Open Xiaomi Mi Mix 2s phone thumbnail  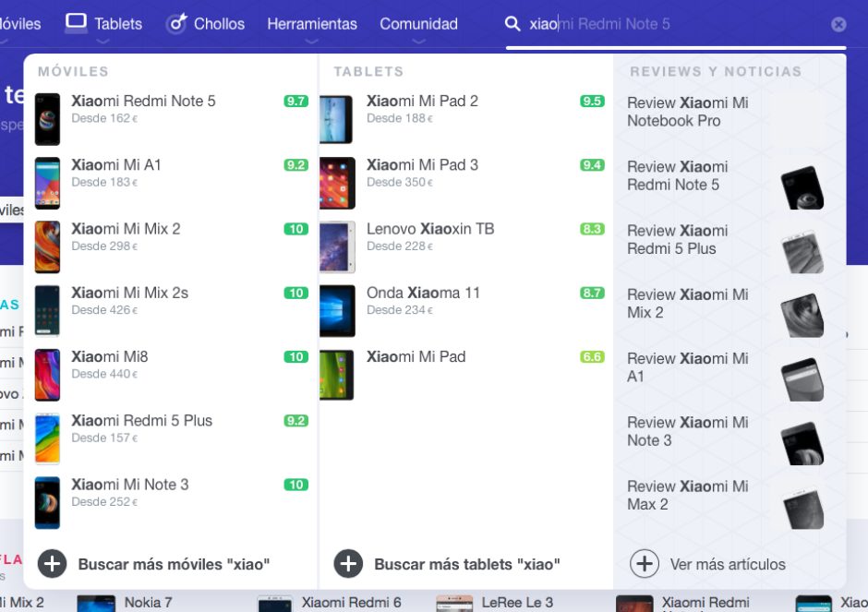click(x=48, y=310)
